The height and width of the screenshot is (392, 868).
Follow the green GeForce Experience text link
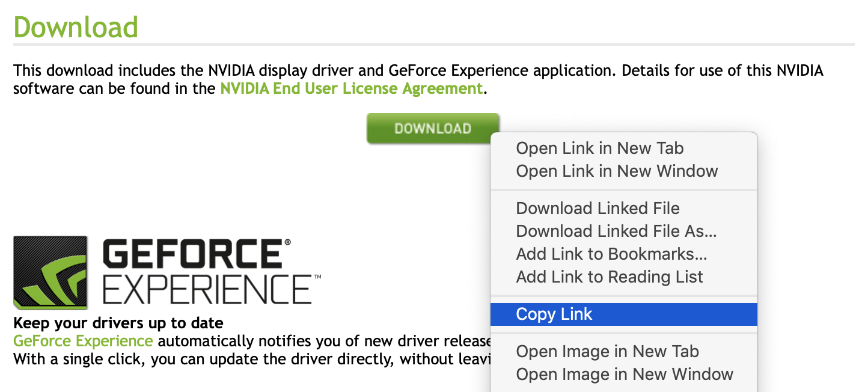coord(83,341)
